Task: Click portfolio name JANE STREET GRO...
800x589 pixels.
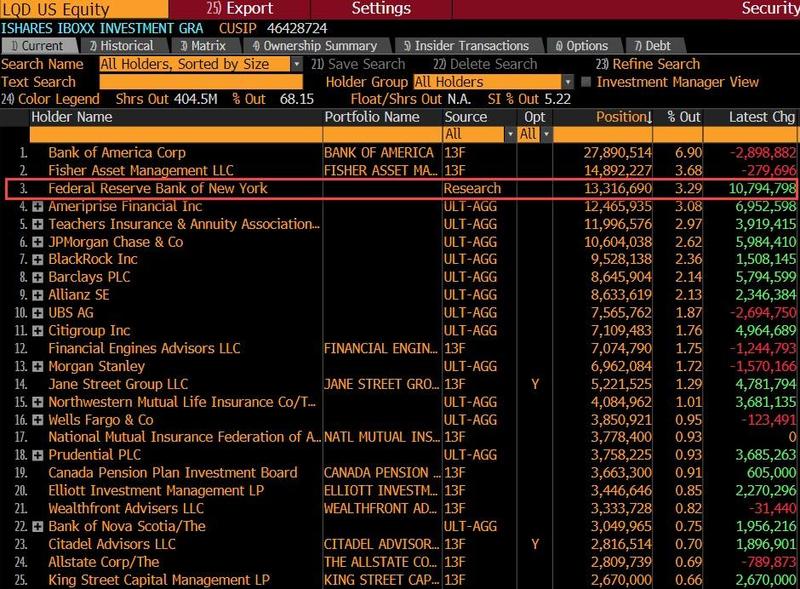Action: (x=381, y=384)
